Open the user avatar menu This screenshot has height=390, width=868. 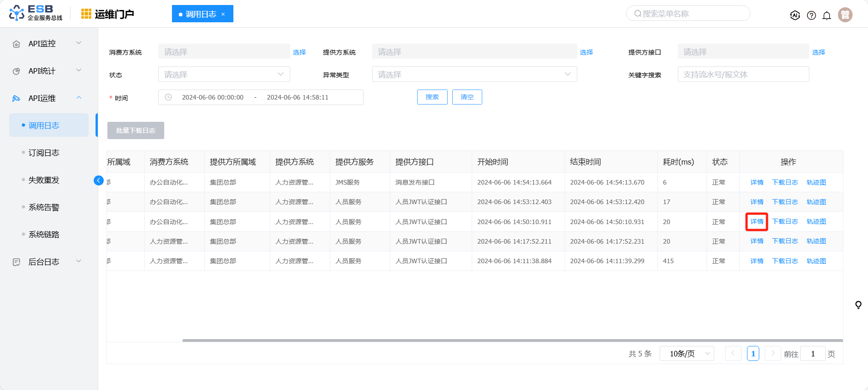[845, 15]
